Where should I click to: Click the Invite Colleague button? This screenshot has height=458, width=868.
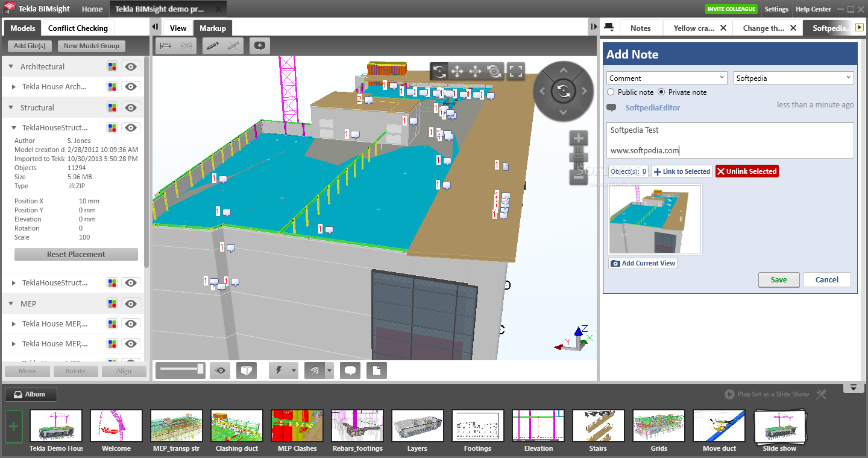point(731,9)
